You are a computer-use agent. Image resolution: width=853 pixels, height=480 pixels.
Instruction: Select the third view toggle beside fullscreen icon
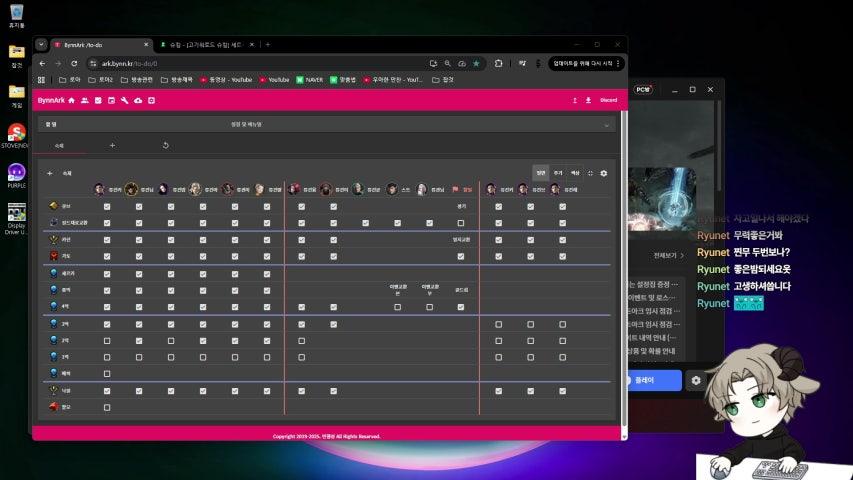pyautogui.click(x=575, y=173)
